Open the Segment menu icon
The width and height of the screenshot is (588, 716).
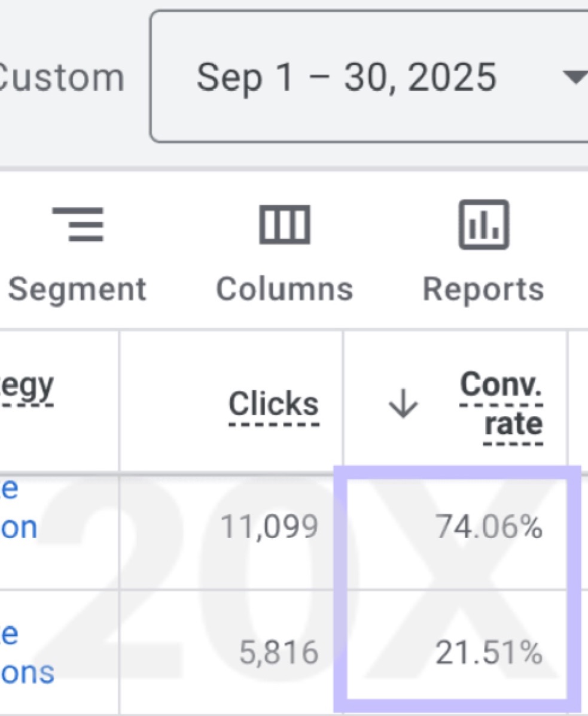click(77, 224)
